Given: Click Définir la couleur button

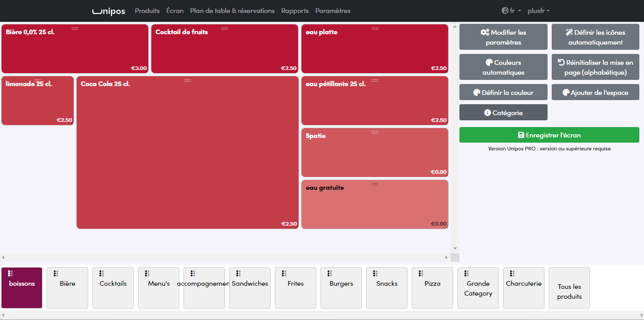Looking at the screenshot, I should 503,92.
